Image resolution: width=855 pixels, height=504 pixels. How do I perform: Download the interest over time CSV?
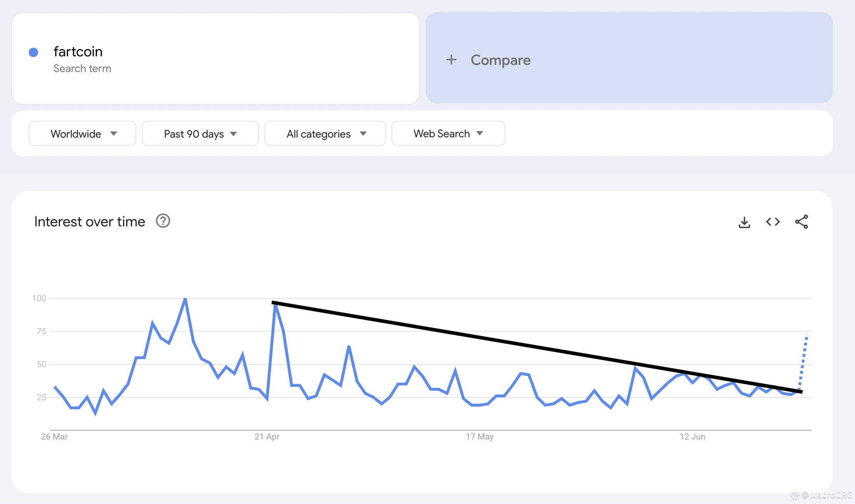click(x=744, y=222)
